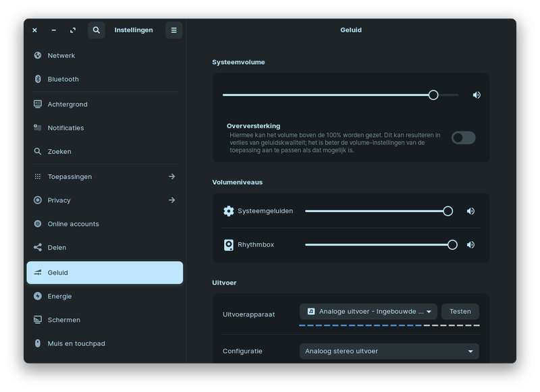The height and width of the screenshot is (392, 540).
Task: Click the Schermen display icon
Action: pyautogui.click(x=38, y=320)
